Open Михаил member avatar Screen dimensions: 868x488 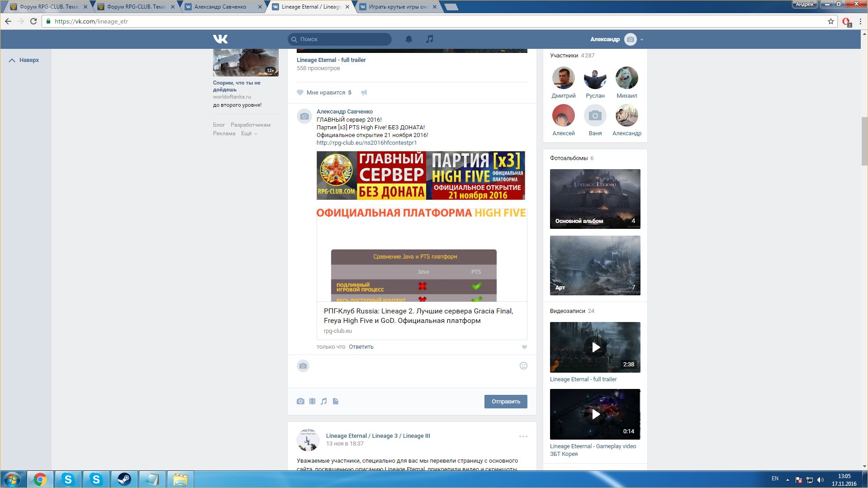(x=627, y=78)
